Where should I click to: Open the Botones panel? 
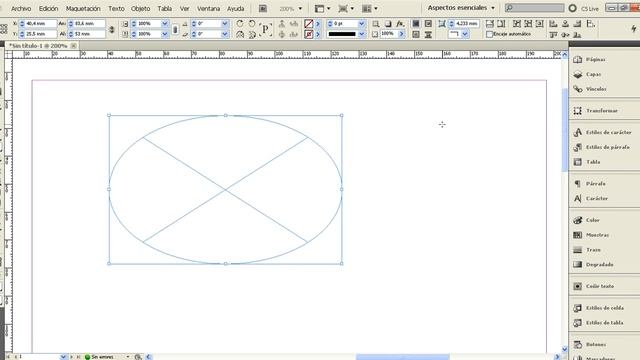pos(589,344)
